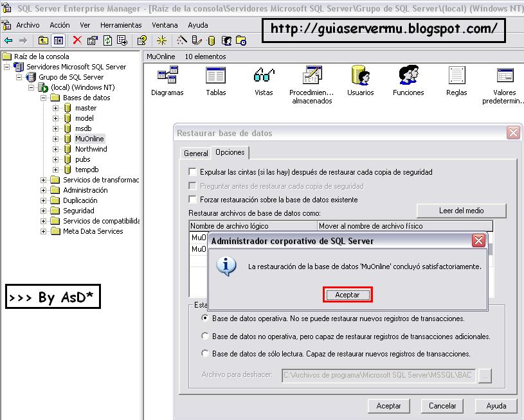Open the Acción menu
The width and height of the screenshot is (524, 420).
point(60,25)
